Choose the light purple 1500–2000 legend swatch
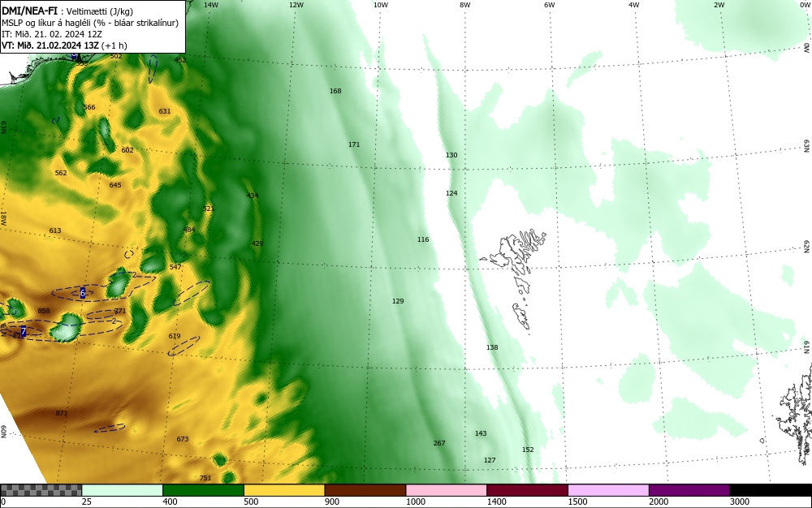 click(x=608, y=490)
